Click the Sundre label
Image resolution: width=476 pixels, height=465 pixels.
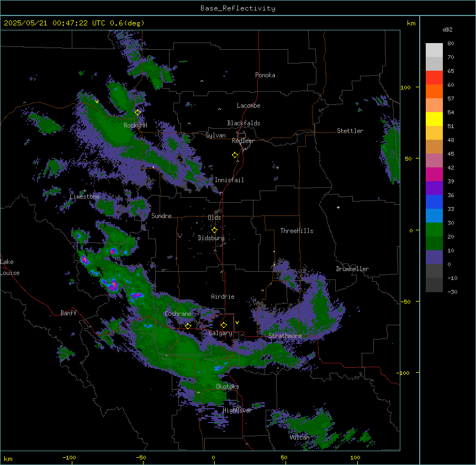[161, 216]
